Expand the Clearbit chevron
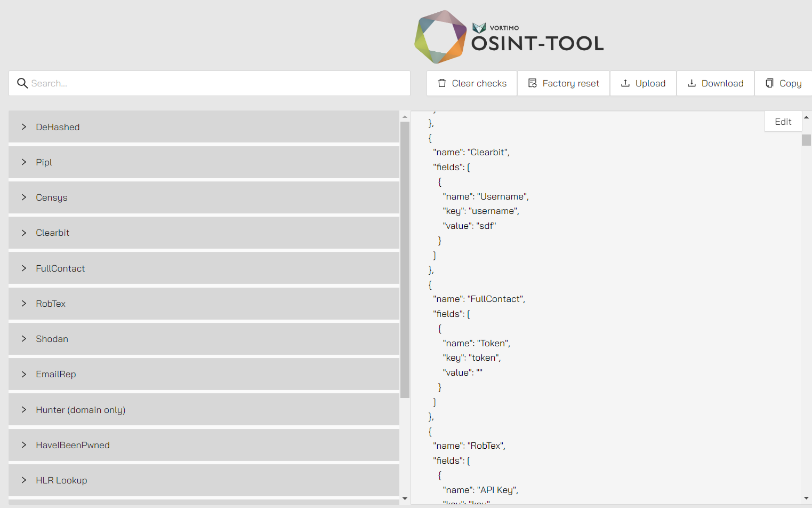This screenshot has height=508, width=812. [x=24, y=233]
